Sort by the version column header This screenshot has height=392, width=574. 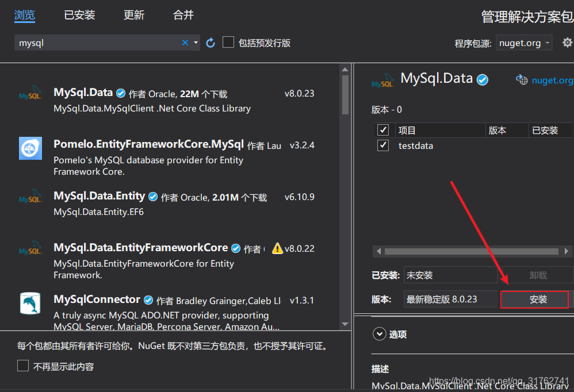tap(507, 130)
